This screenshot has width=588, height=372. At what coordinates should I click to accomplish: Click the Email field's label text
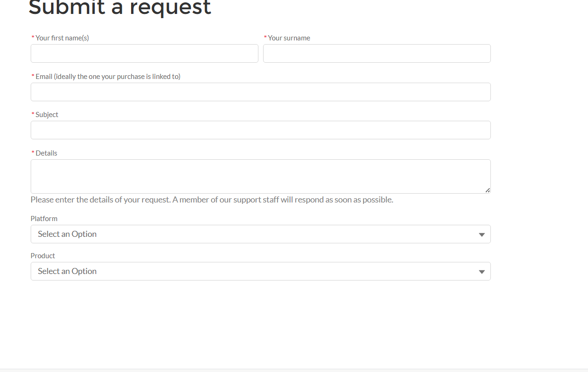(x=108, y=77)
